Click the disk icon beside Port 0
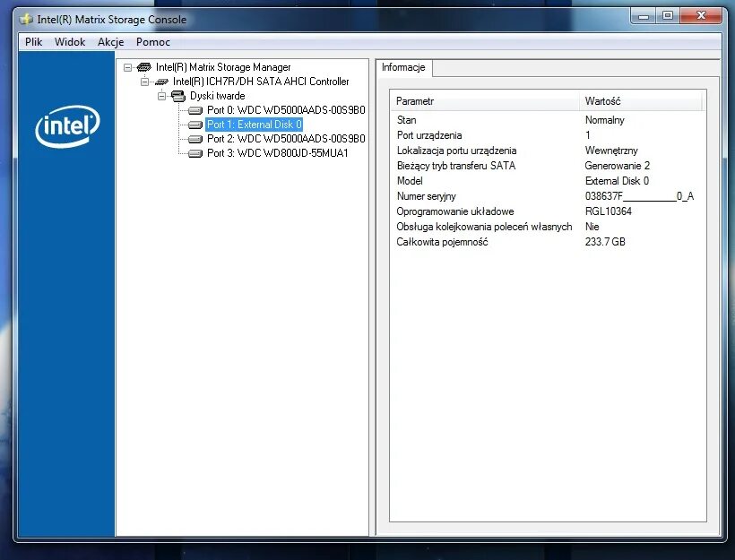This screenshot has height=560, width=735. pos(195,110)
